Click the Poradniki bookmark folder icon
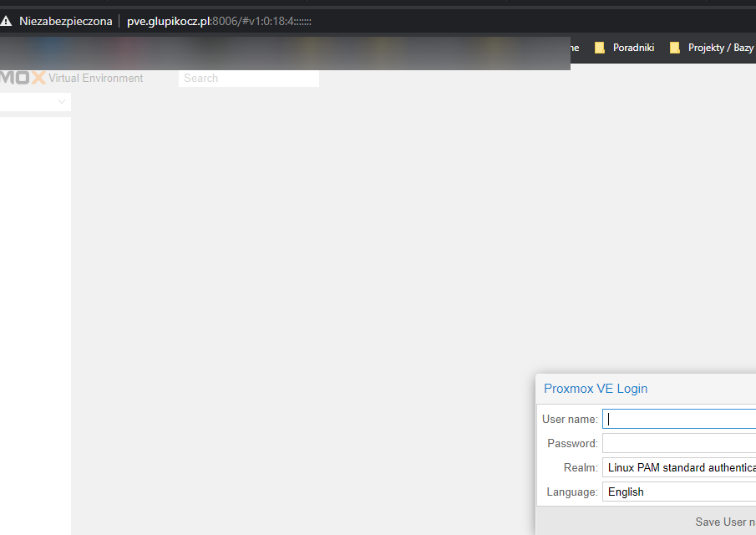The image size is (756, 535). (x=599, y=48)
